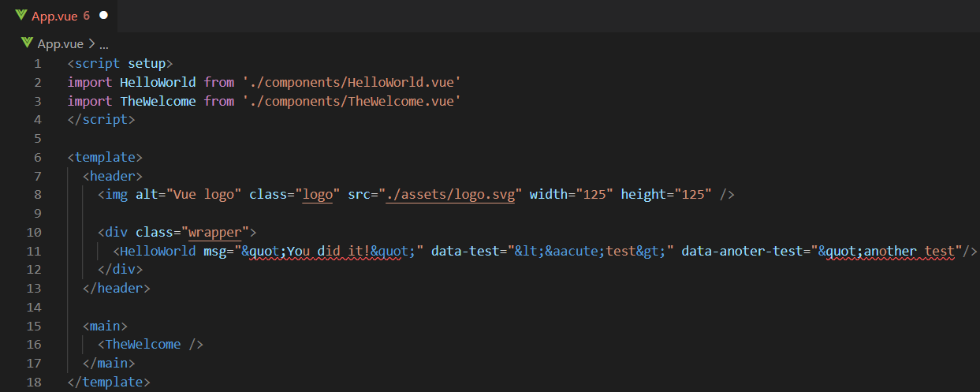The image size is (980, 392).
Task: Open the './components/HelloWorld.vue' import path
Action: pos(352,82)
